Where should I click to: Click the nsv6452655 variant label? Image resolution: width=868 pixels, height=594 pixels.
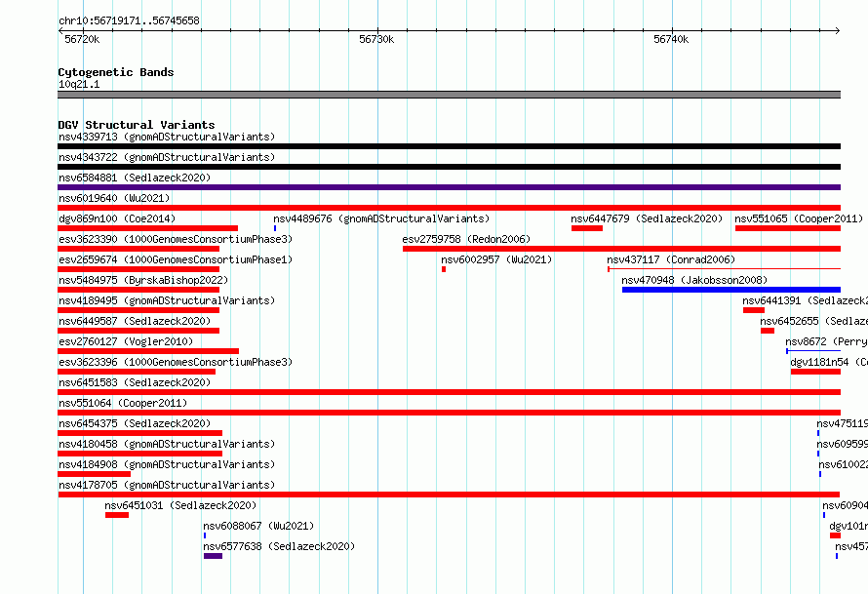coord(813,321)
